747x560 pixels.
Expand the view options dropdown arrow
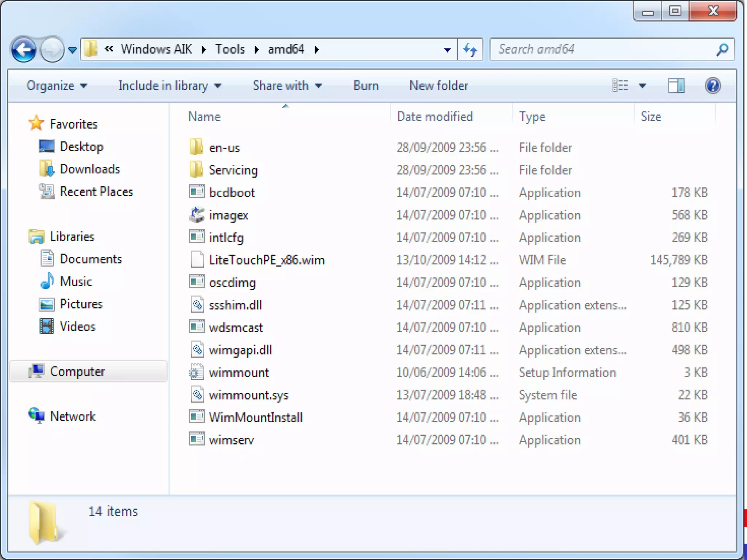coord(642,86)
